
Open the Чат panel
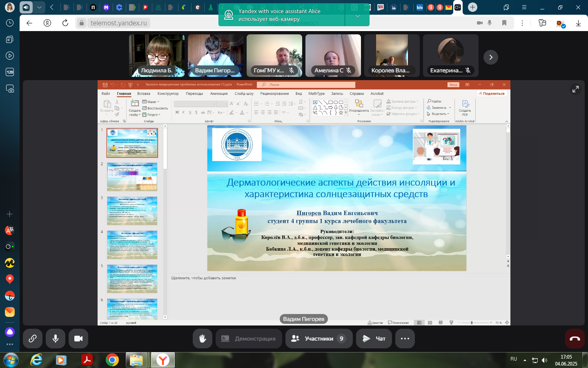(374, 339)
